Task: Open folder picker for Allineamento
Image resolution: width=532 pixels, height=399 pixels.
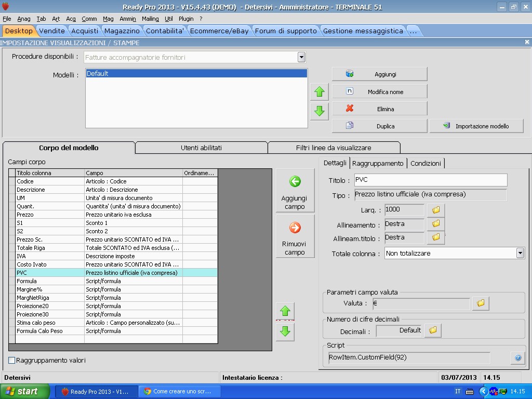Action: pyautogui.click(x=436, y=223)
